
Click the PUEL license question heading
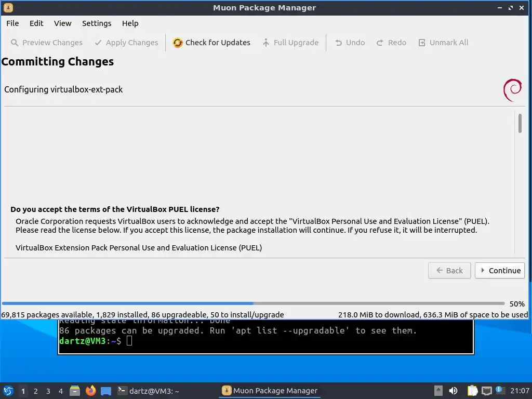coord(115,209)
